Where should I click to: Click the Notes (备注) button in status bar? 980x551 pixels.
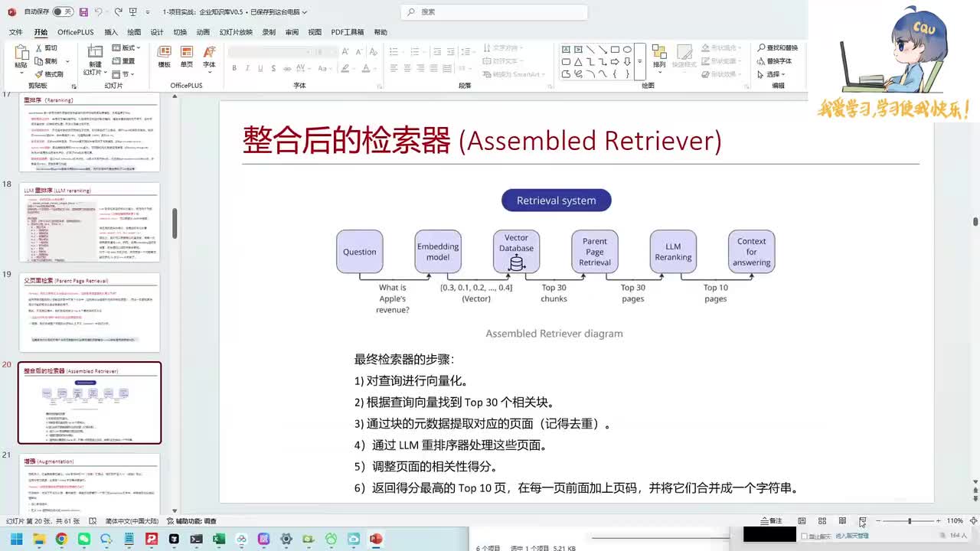pyautogui.click(x=771, y=521)
